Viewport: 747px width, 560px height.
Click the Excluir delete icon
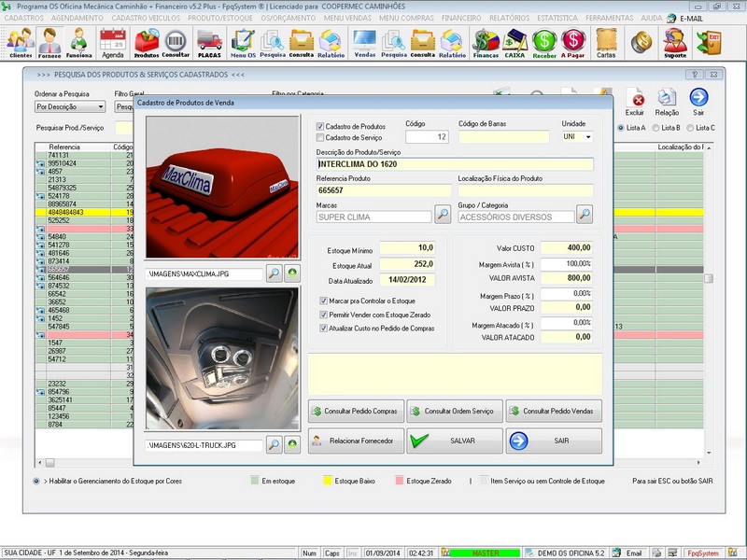point(636,100)
